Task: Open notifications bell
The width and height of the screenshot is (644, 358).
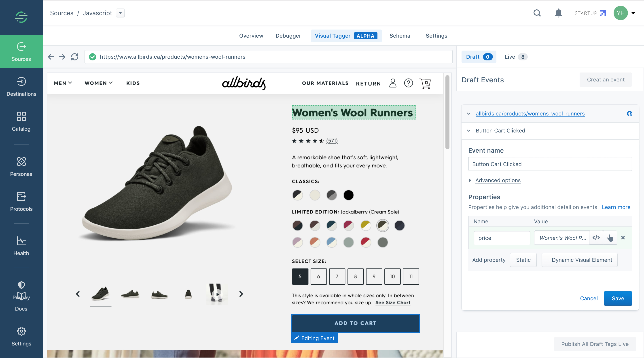Action: click(x=558, y=13)
